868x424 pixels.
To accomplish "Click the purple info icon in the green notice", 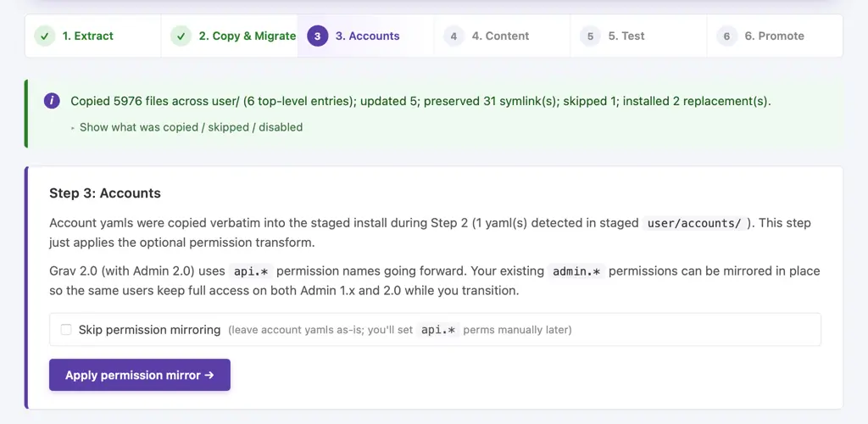I will point(52,101).
